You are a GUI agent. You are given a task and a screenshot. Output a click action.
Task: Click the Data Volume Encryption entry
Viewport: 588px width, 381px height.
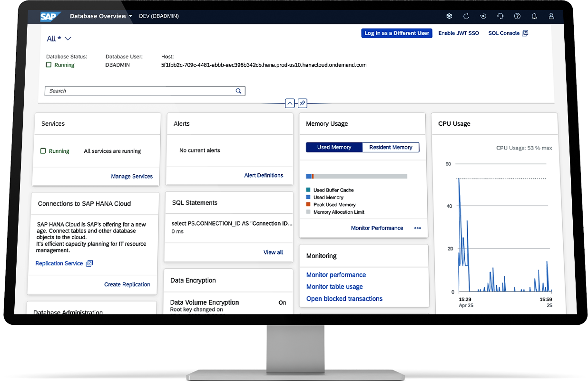228,306
